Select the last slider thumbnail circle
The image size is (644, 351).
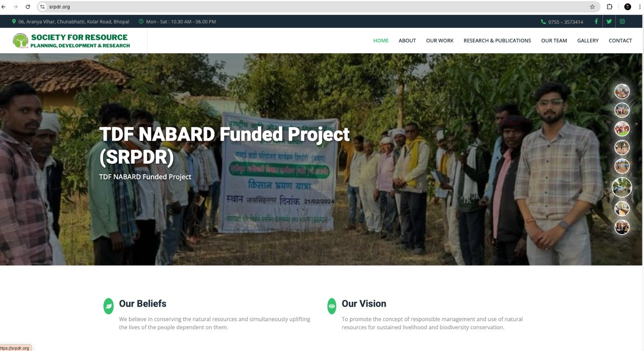622,227
